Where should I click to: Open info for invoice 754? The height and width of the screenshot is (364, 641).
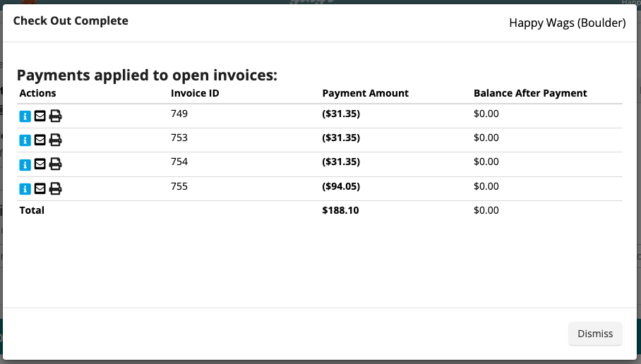click(x=25, y=164)
